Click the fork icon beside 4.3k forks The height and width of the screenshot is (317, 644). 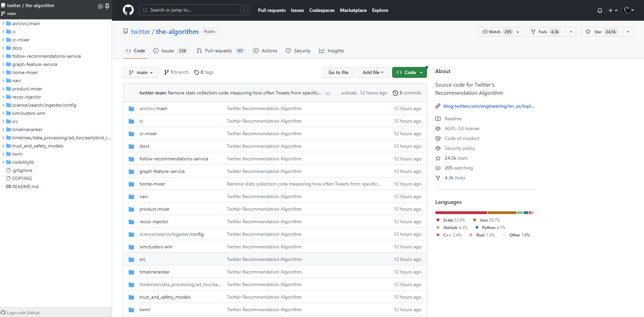click(438, 178)
